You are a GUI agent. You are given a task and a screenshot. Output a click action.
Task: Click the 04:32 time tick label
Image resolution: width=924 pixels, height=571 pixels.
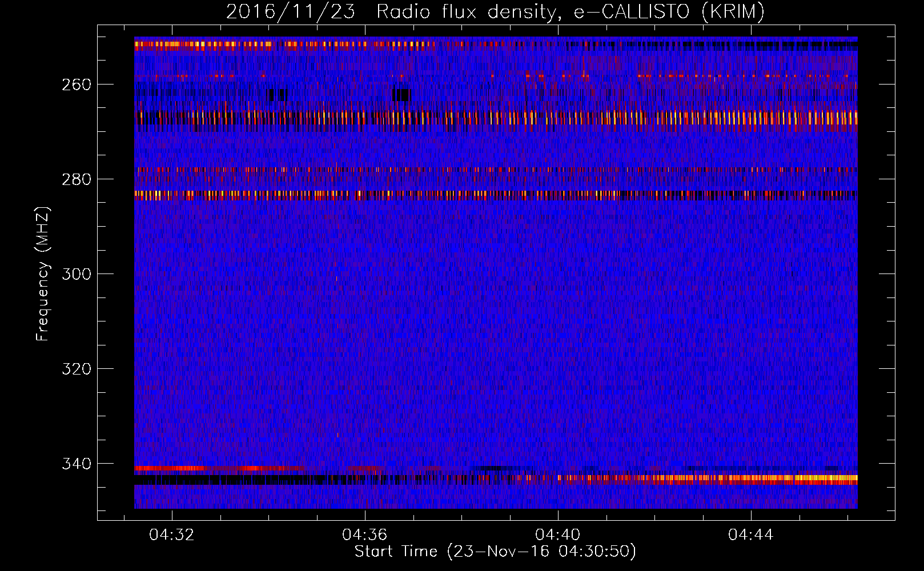[172, 535]
